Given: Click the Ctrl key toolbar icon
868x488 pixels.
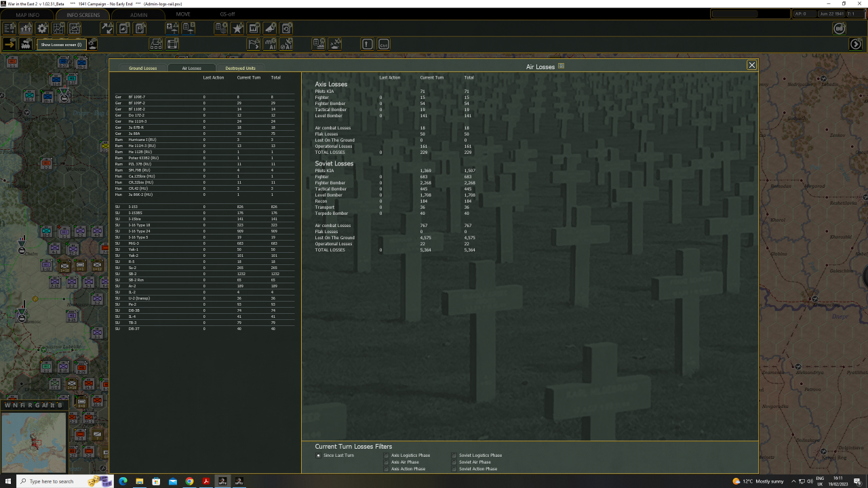Looking at the screenshot, I should pyautogui.click(x=384, y=44).
